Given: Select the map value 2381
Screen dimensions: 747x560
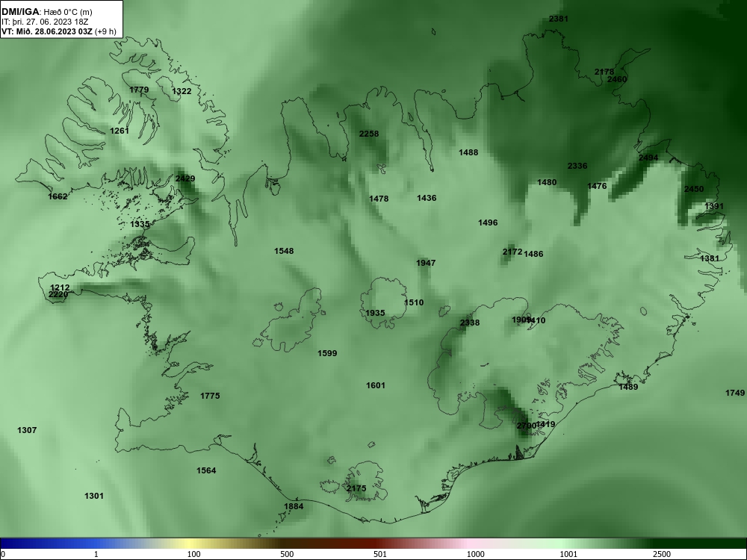Looking at the screenshot, I should tap(558, 19).
